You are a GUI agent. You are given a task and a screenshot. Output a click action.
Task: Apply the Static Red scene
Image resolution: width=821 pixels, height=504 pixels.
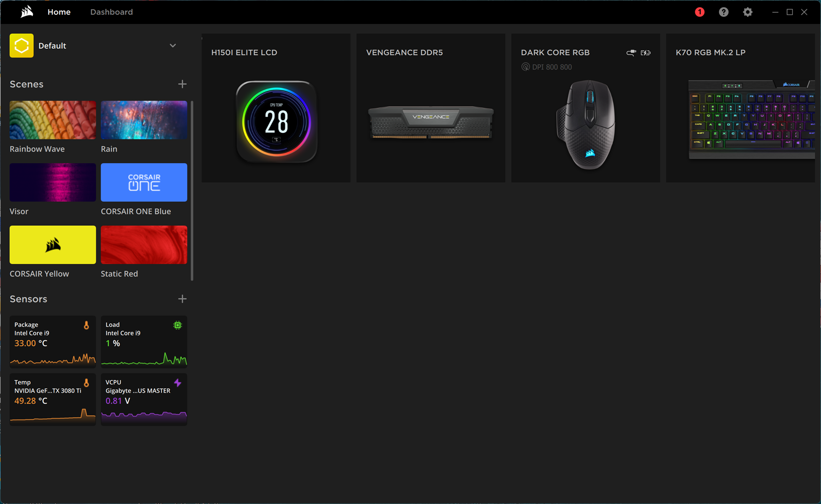[144, 245]
